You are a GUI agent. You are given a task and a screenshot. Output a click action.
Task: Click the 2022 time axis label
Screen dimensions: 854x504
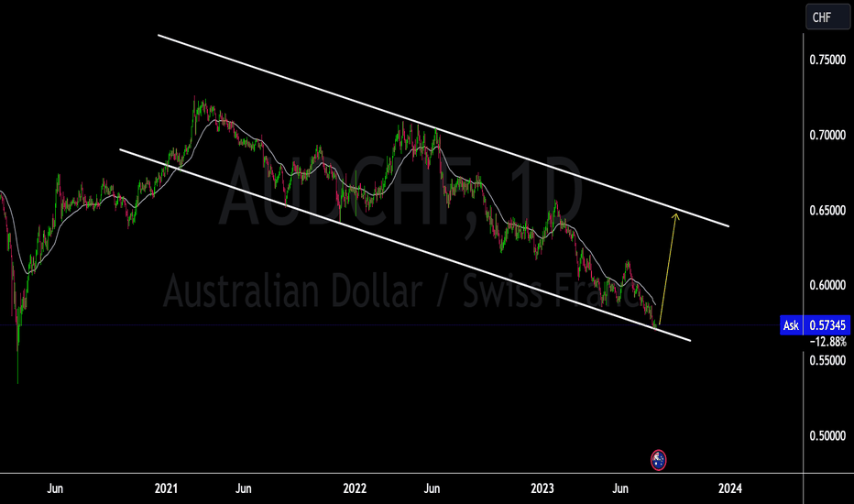pyautogui.click(x=355, y=488)
